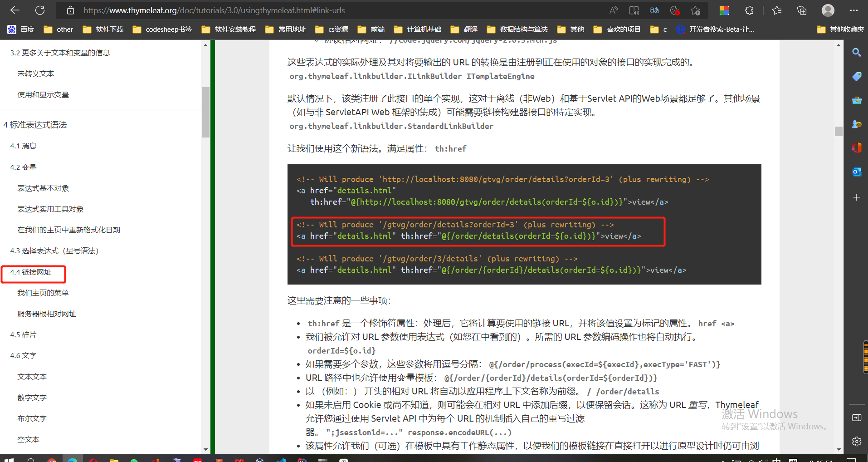
Task: Expand the 软件安装教程 bookmarks folder
Action: [x=229, y=29]
